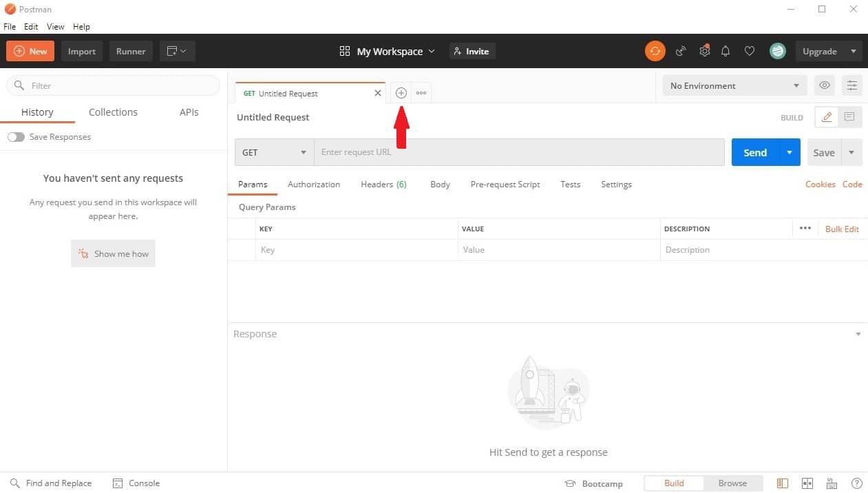
Task: Select the Build mode toggle
Action: pos(674,483)
